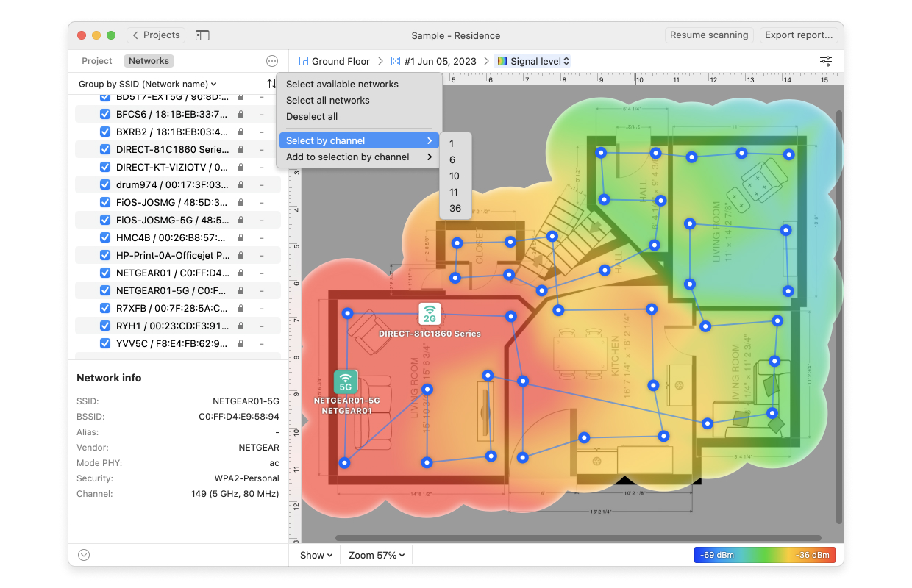Viewport: 912px width, 588px height.
Task: Click the WPA2-Personal security value
Action: (x=246, y=478)
